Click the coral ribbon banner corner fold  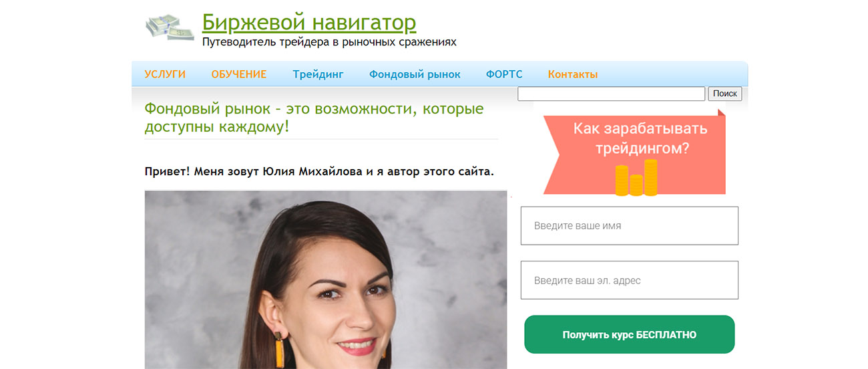[x=722, y=112]
